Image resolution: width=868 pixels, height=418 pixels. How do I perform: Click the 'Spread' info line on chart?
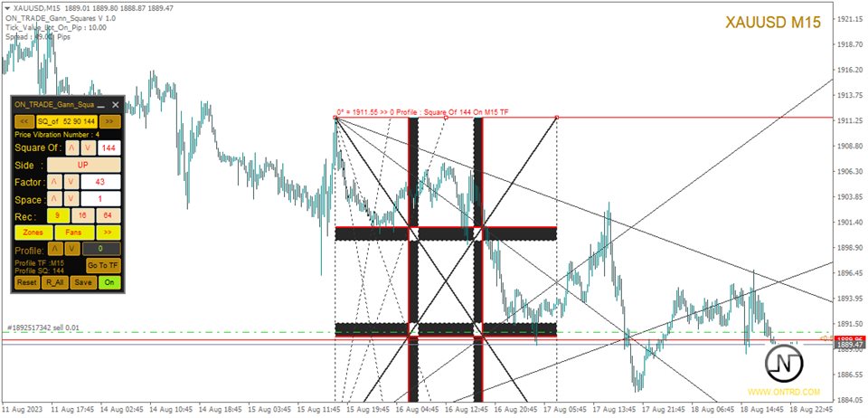38,36
